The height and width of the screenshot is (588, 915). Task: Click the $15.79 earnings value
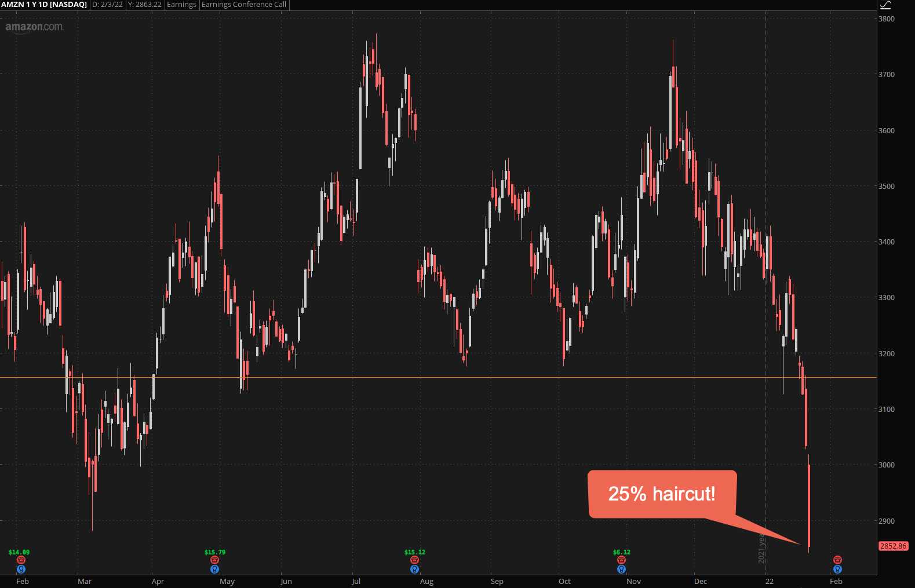tap(215, 552)
